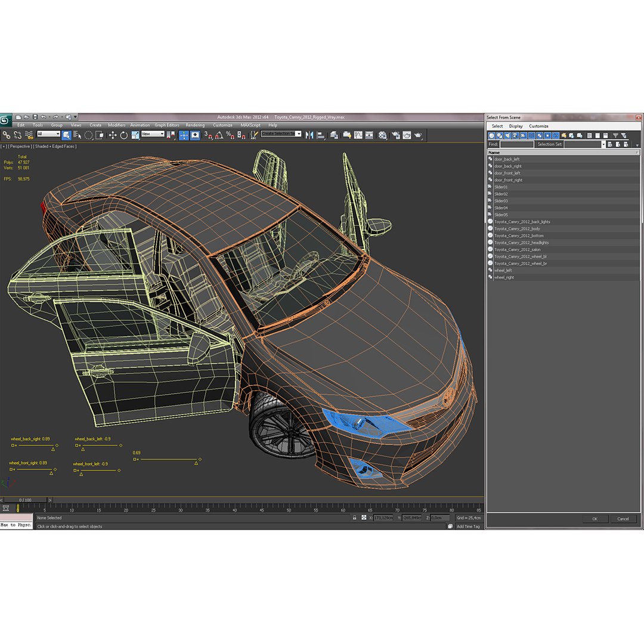
Task: Open Rendered Frame Window
Action: (407, 135)
